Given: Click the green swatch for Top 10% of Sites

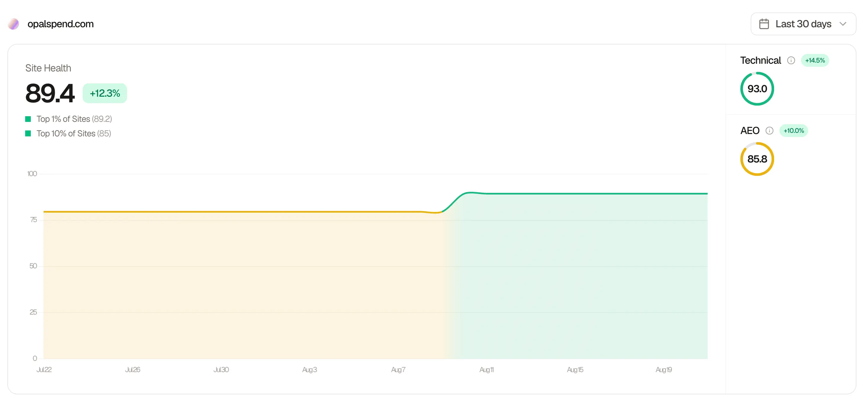Looking at the screenshot, I should click(28, 133).
